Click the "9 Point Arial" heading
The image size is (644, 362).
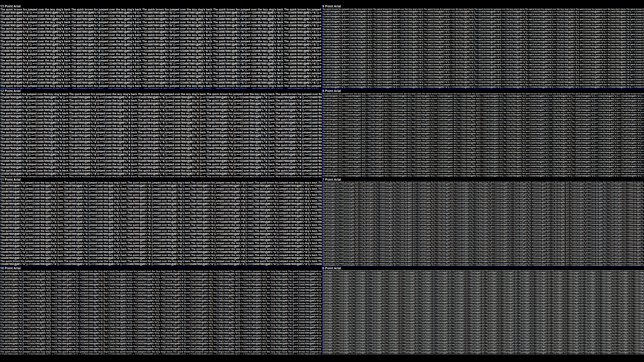[332, 6]
